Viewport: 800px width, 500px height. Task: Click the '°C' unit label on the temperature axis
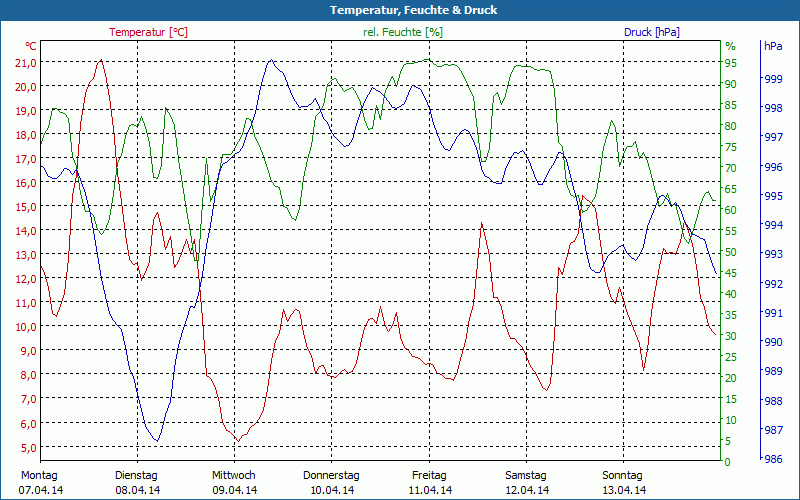pyautogui.click(x=31, y=46)
